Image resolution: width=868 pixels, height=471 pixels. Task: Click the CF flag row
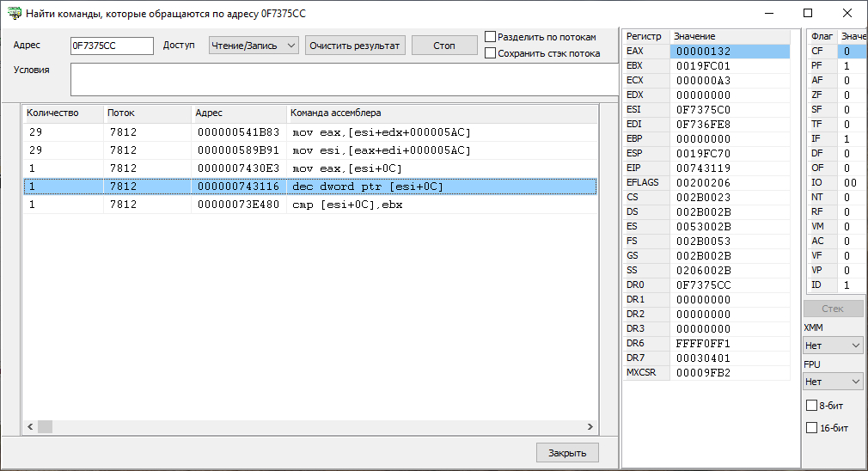(x=836, y=51)
